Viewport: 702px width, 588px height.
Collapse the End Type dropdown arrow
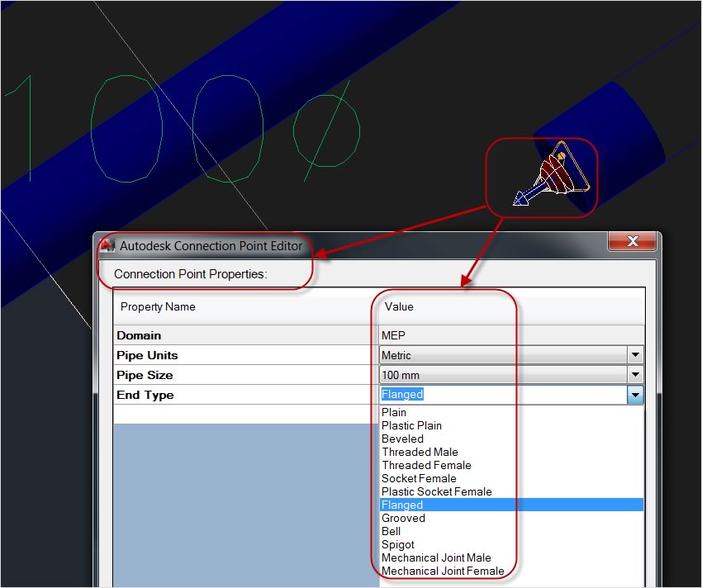[634, 396]
